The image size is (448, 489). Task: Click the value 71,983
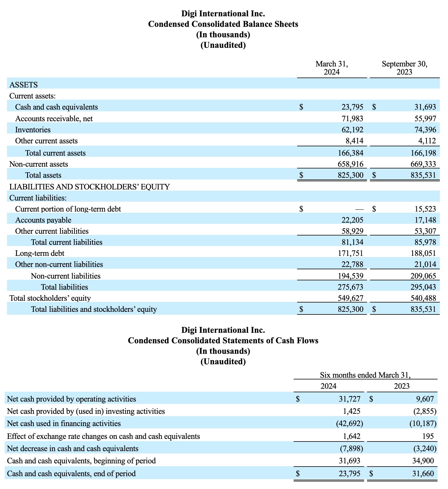click(352, 119)
